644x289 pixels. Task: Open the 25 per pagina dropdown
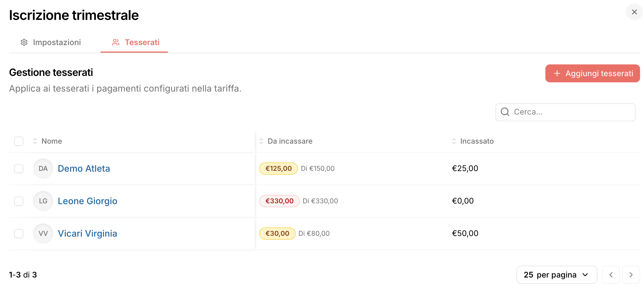click(557, 275)
